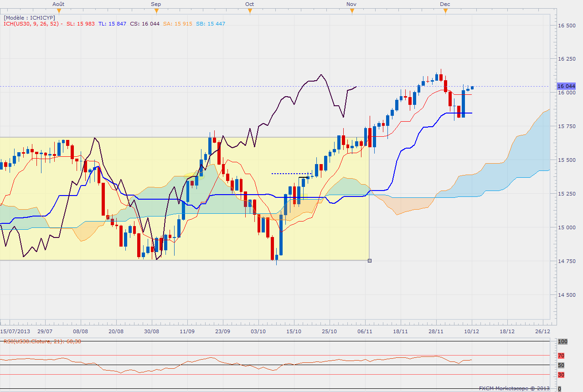
Task: Select the ICH(US30, 9, 26, 52) indicator label
Action: pyautogui.click(x=31, y=24)
